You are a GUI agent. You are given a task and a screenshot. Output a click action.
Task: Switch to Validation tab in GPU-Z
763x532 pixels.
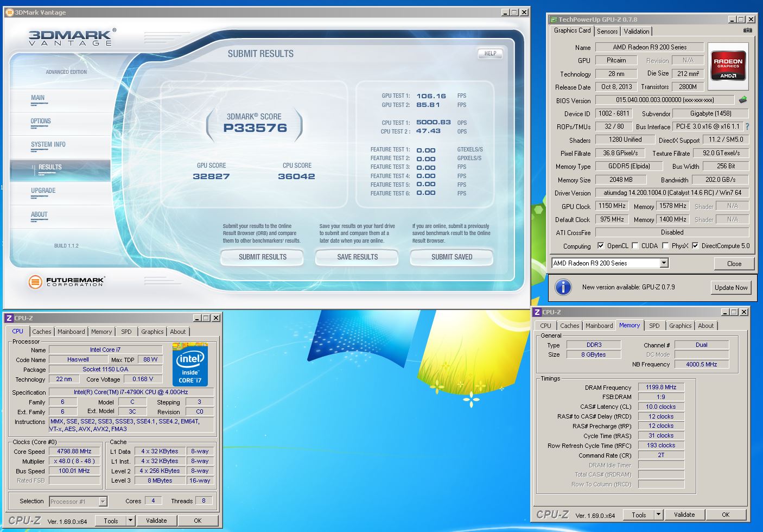coord(636,31)
